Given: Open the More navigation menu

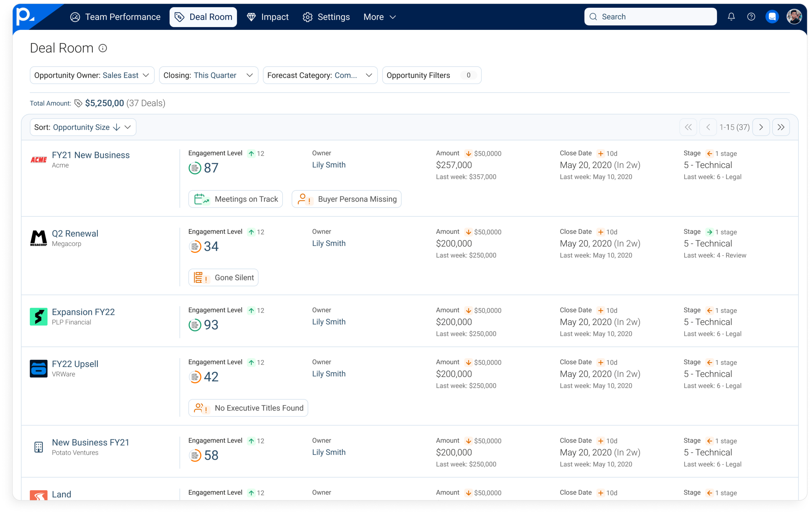Looking at the screenshot, I should pyautogui.click(x=379, y=17).
